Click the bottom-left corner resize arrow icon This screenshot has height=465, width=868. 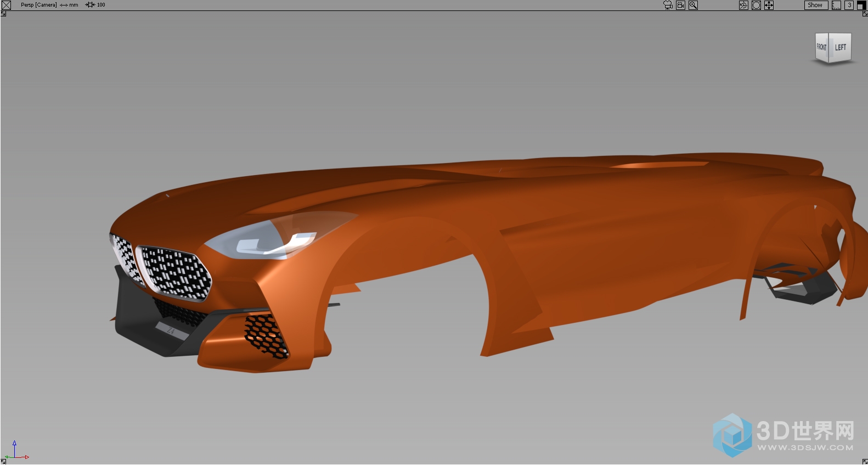[3, 462]
